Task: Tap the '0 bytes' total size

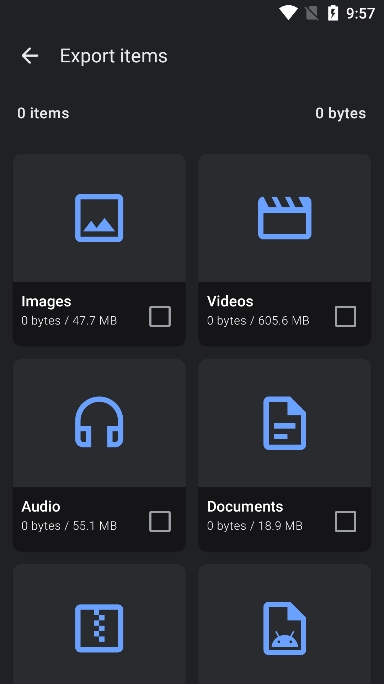Action: tap(340, 113)
